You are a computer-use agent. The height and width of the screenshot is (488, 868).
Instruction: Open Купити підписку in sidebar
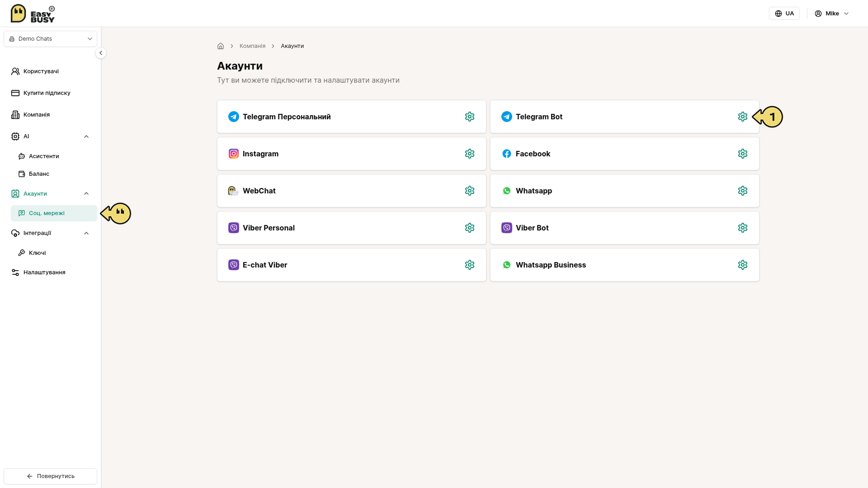point(50,93)
